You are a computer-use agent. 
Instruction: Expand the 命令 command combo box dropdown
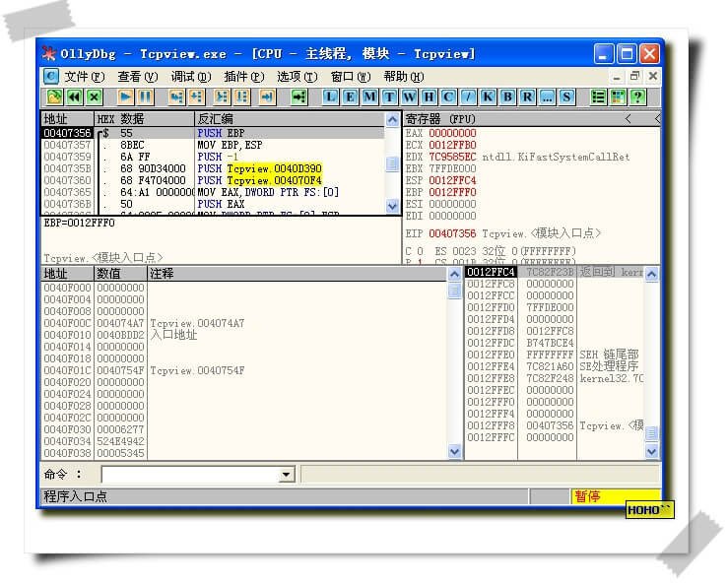pos(287,475)
